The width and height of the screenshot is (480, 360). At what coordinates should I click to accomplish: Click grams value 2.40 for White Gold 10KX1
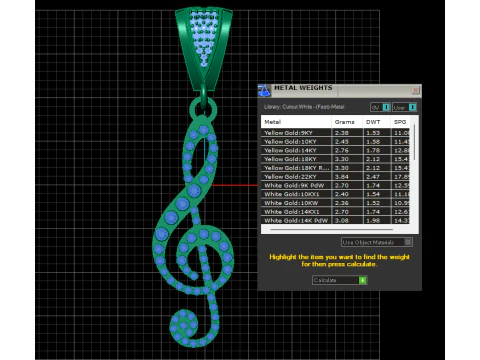click(x=341, y=194)
